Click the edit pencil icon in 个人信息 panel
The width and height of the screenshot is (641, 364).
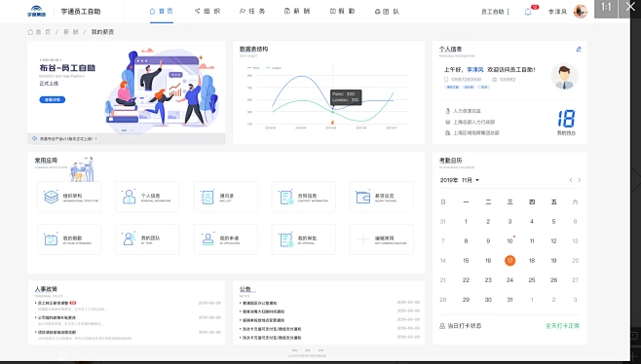(579, 49)
